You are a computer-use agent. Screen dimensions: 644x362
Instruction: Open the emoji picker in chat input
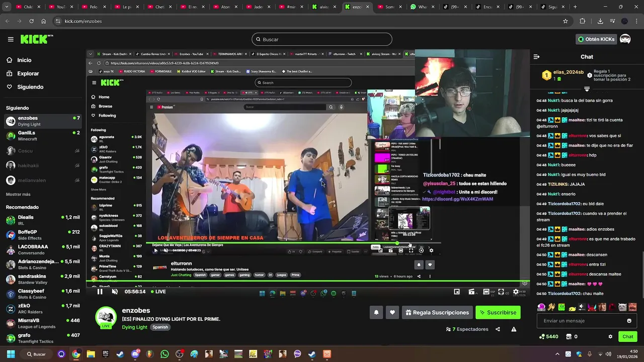[x=629, y=321]
